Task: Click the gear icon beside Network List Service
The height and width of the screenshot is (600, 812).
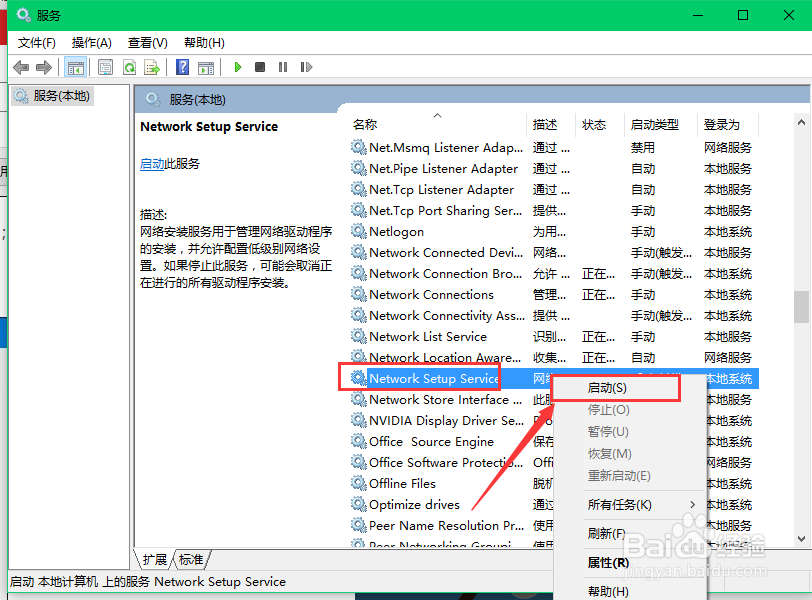Action: [358, 336]
